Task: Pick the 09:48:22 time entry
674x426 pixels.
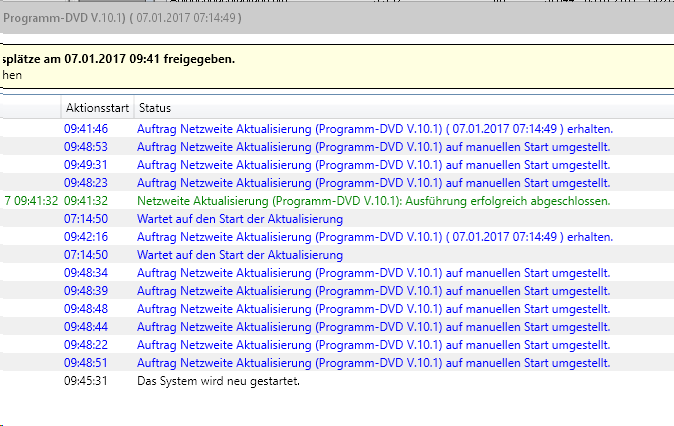Action: pos(86,345)
